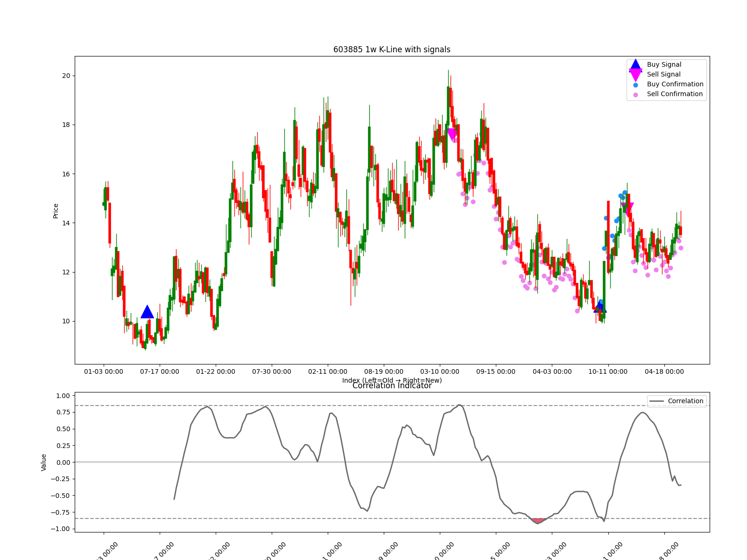Click the '01-22 00:00' date tick
747x560 pixels.
tap(216, 372)
